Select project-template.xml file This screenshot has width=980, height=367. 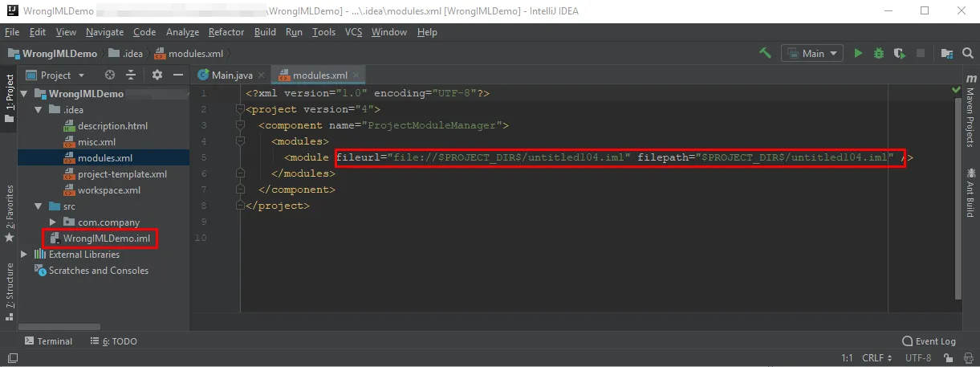pos(115,174)
